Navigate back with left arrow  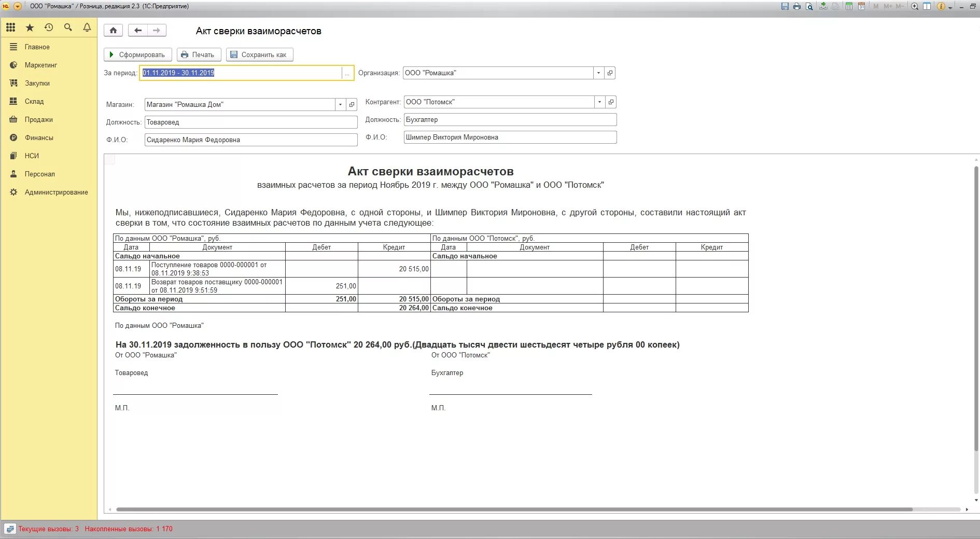click(138, 30)
